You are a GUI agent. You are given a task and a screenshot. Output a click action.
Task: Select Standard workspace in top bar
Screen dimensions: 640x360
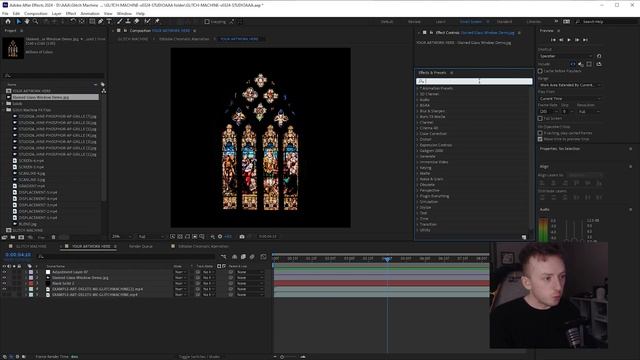pos(504,22)
